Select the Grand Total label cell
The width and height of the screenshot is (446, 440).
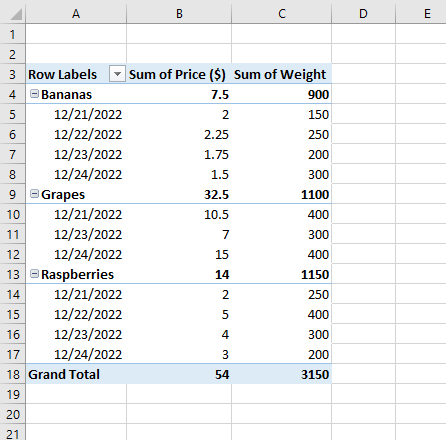pyautogui.click(x=76, y=374)
